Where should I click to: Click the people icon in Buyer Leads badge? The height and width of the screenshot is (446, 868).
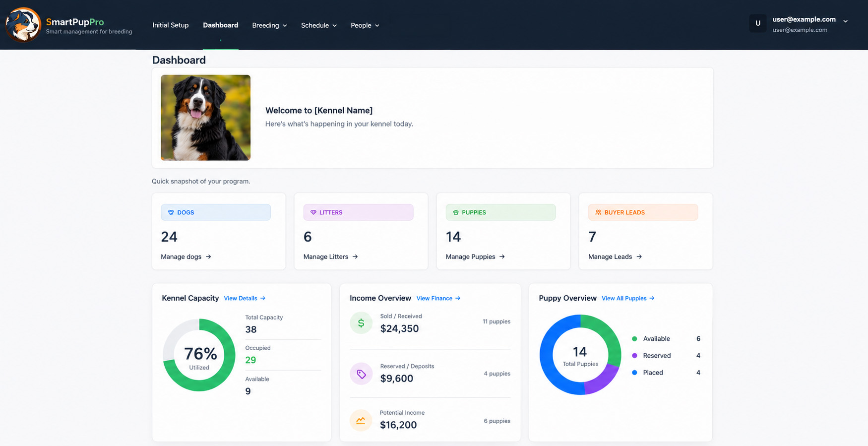pyautogui.click(x=598, y=212)
